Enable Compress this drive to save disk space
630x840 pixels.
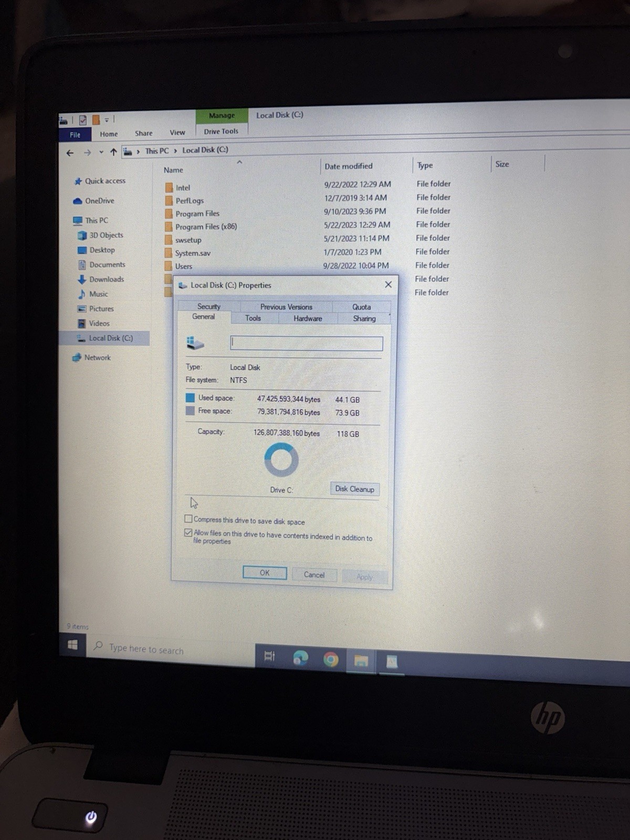click(188, 519)
